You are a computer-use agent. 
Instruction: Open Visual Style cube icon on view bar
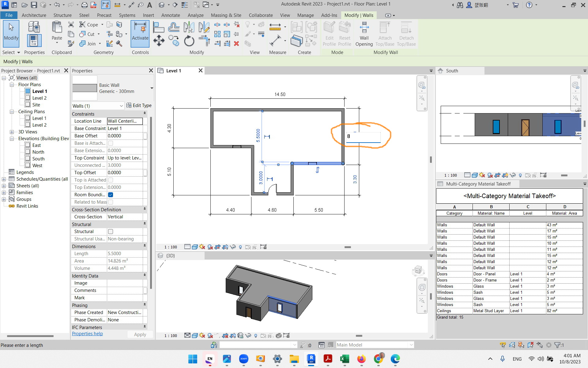195,247
